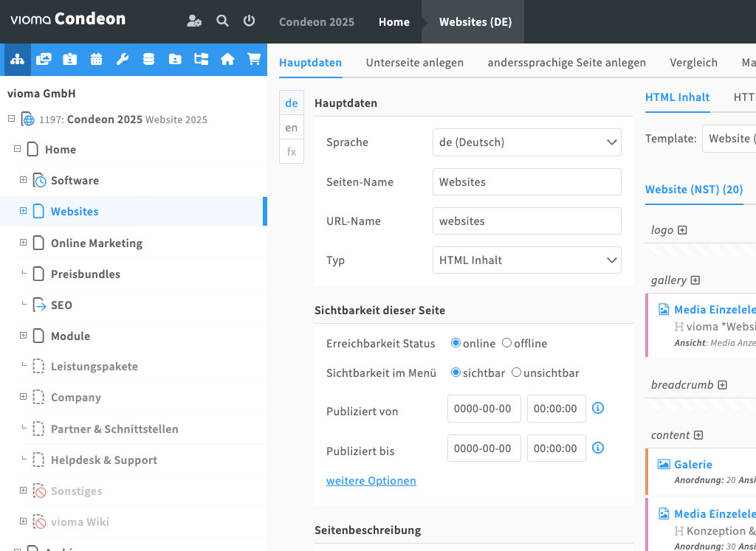Expand the Online Marketing tree node
756x551 pixels.
[23, 242]
